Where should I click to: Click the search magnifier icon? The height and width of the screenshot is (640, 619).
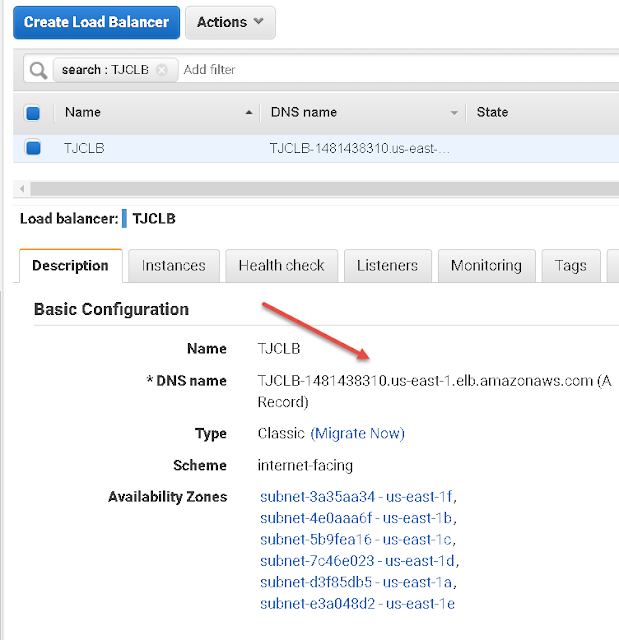coord(38,70)
